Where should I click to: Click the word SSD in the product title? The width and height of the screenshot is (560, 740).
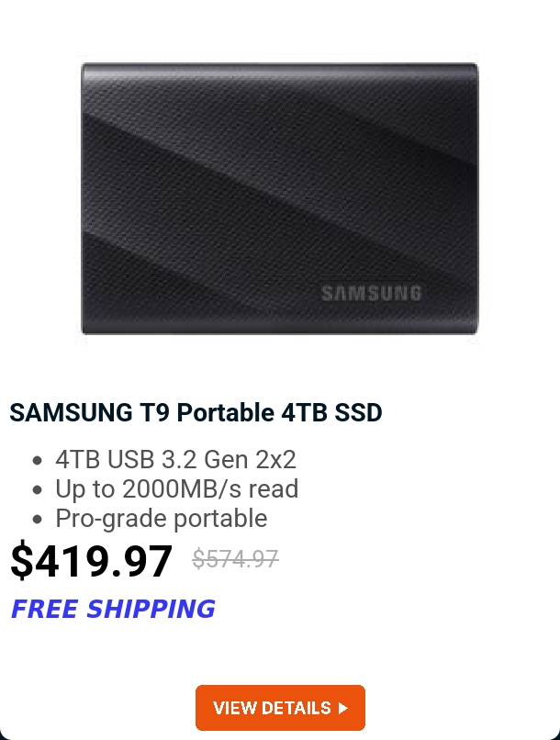359,412
